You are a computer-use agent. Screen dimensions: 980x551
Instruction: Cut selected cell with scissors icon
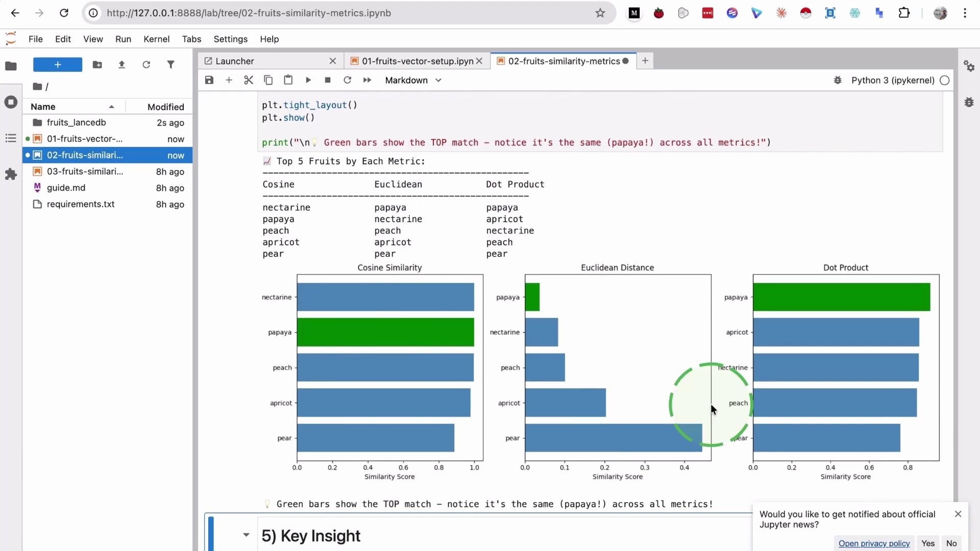pos(249,80)
